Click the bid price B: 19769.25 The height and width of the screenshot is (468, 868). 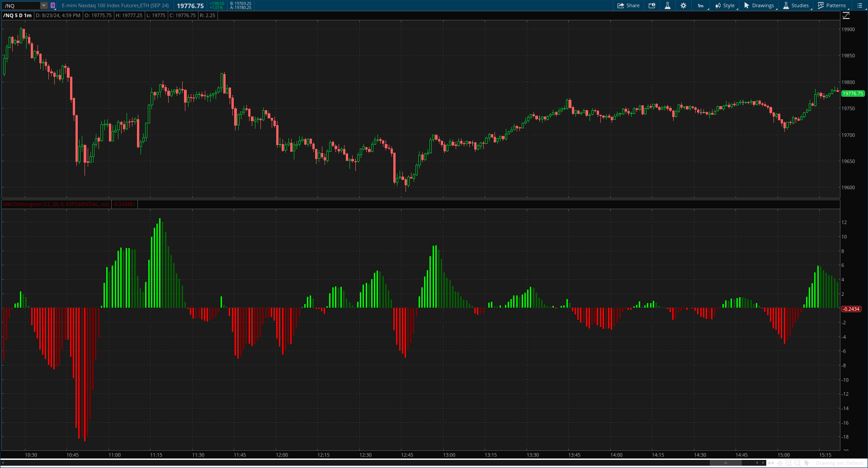click(241, 4)
